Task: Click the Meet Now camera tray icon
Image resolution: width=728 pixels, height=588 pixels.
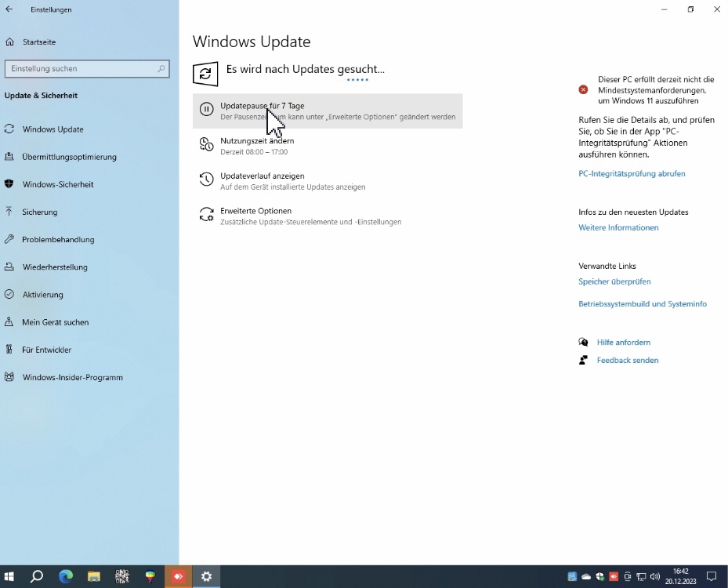Action: click(x=627, y=577)
